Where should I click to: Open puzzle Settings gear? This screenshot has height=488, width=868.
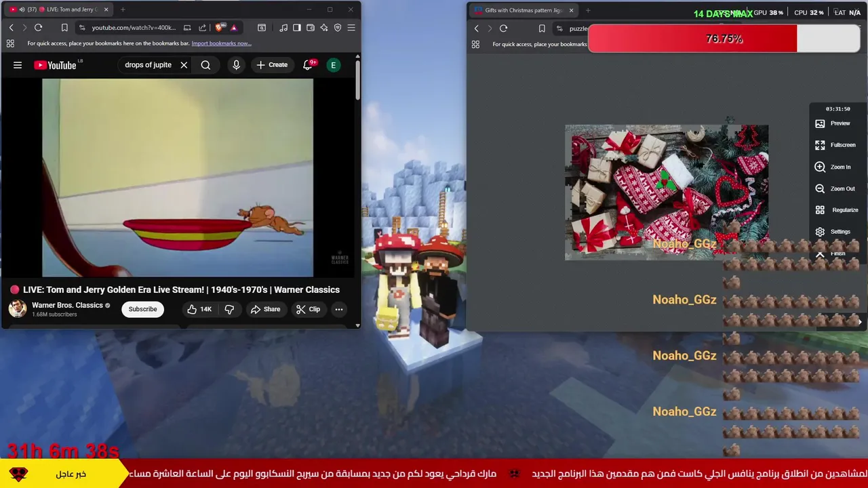click(x=833, y=232)
